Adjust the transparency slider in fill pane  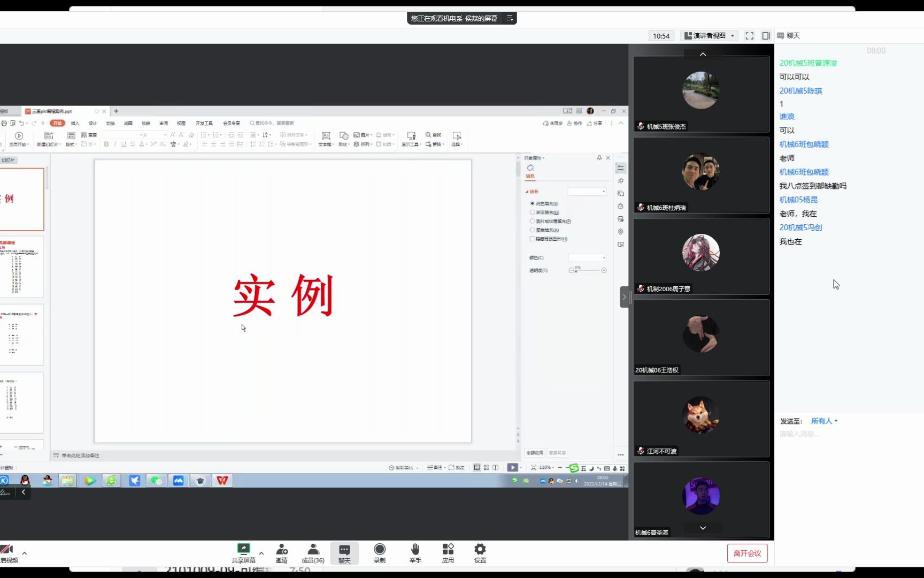(x=587, y=270)
